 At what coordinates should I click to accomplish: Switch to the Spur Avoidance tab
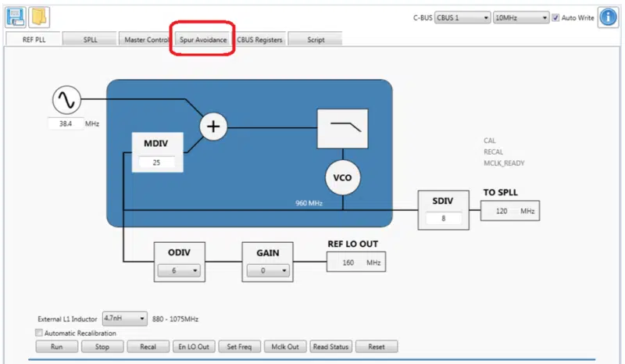point(202,40)
